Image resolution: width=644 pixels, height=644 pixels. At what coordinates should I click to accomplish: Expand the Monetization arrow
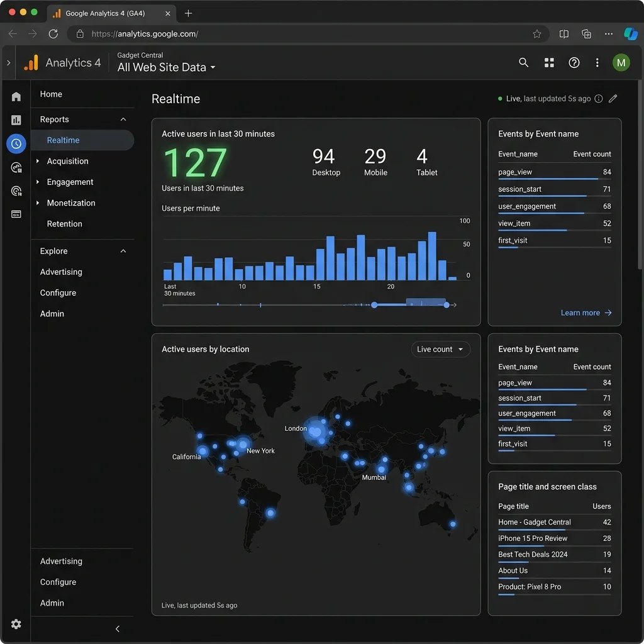pos(38,203)
